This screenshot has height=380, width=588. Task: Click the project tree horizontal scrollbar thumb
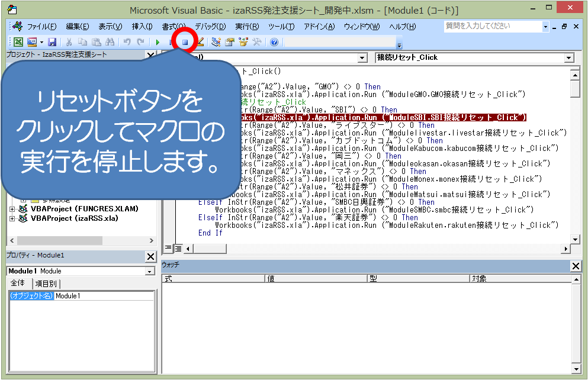point(60,240)
